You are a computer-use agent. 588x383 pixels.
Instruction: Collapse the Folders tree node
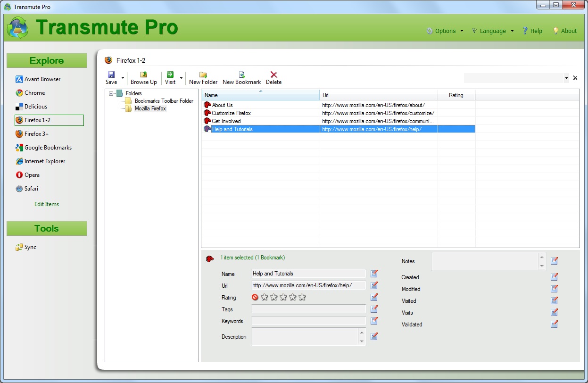(x=111, y=93)
